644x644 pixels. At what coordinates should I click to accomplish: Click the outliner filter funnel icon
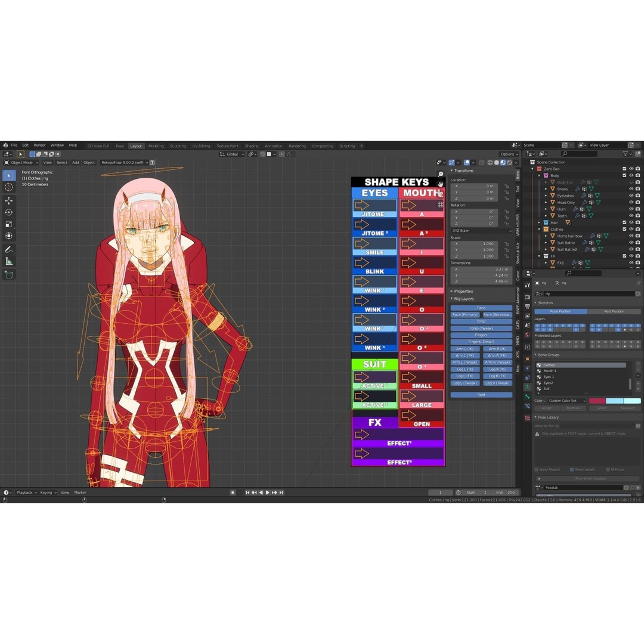point(626,154)
